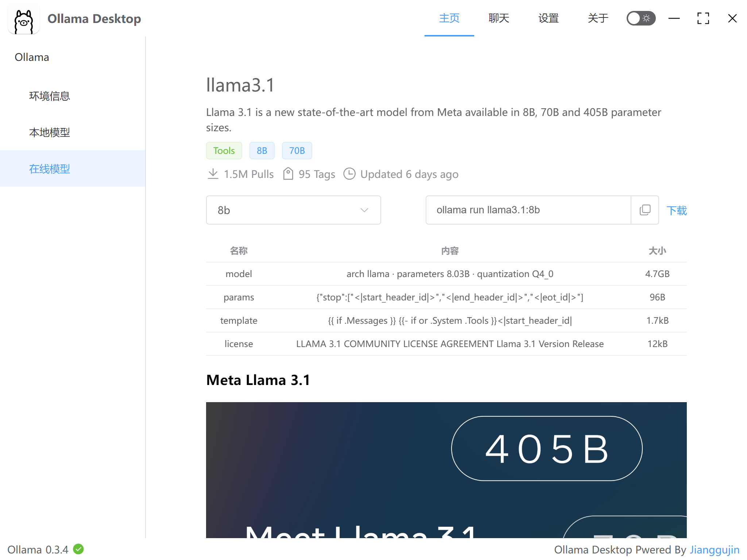The image size is (747, 560).
Task: Click the ollama run command field
Action: click(x=528, y=210)
